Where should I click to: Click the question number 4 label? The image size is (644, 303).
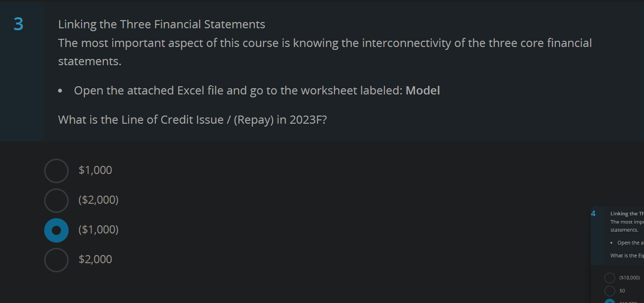594,213
